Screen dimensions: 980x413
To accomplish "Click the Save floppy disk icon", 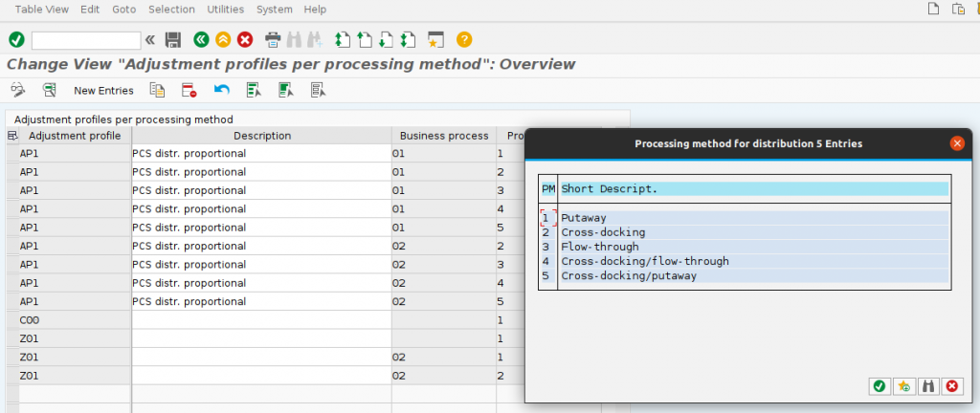I will point(172,40).
